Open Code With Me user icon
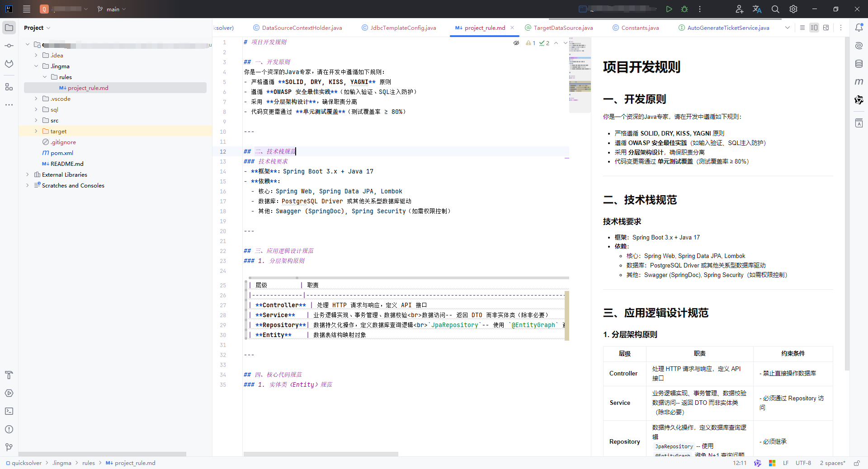Screen dimensions: 868x469 (x=739, y=9)
